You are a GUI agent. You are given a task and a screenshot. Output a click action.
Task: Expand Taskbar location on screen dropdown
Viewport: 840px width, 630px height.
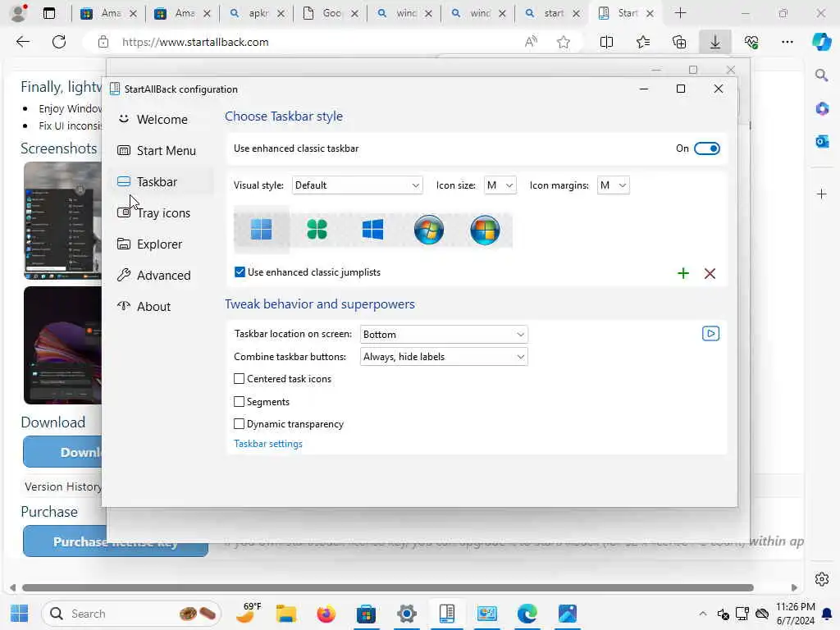tap(444, 335)
